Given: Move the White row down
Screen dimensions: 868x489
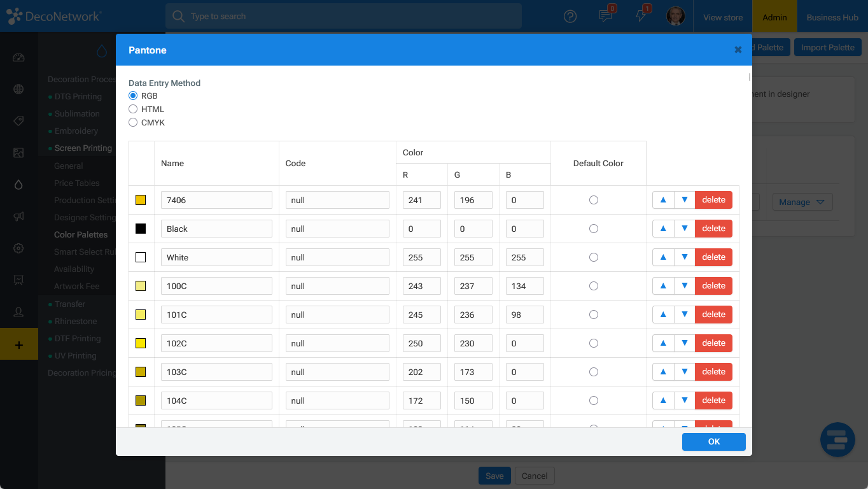Looking at the screenshot, I should tap(685, 257).
